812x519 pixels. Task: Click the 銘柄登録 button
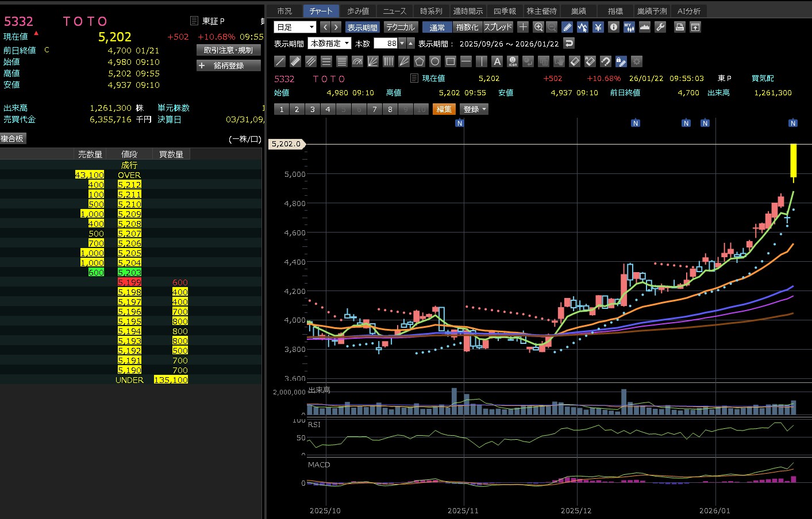pos(228,65)
